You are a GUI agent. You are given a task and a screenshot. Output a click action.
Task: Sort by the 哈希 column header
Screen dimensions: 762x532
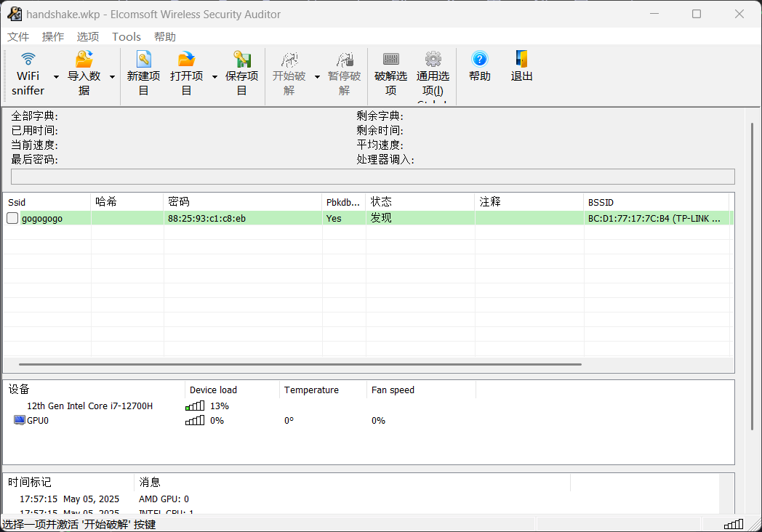pos(127,202)
